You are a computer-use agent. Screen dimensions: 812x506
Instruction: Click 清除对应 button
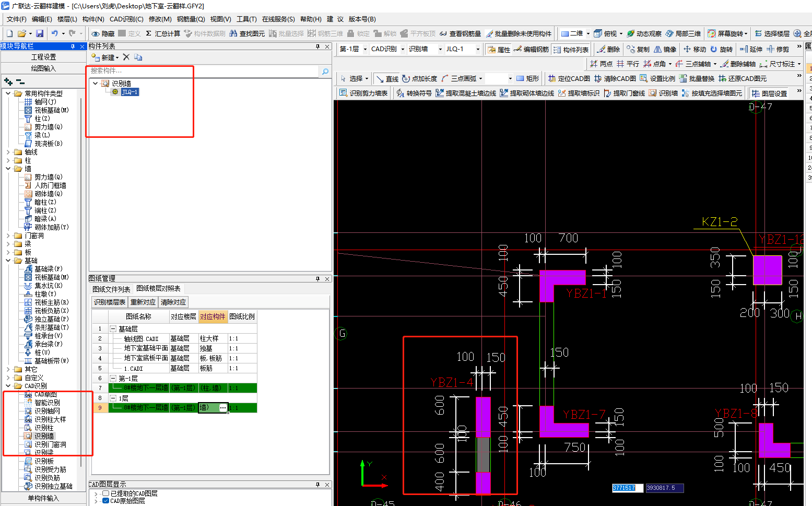[x=173, y=302]
